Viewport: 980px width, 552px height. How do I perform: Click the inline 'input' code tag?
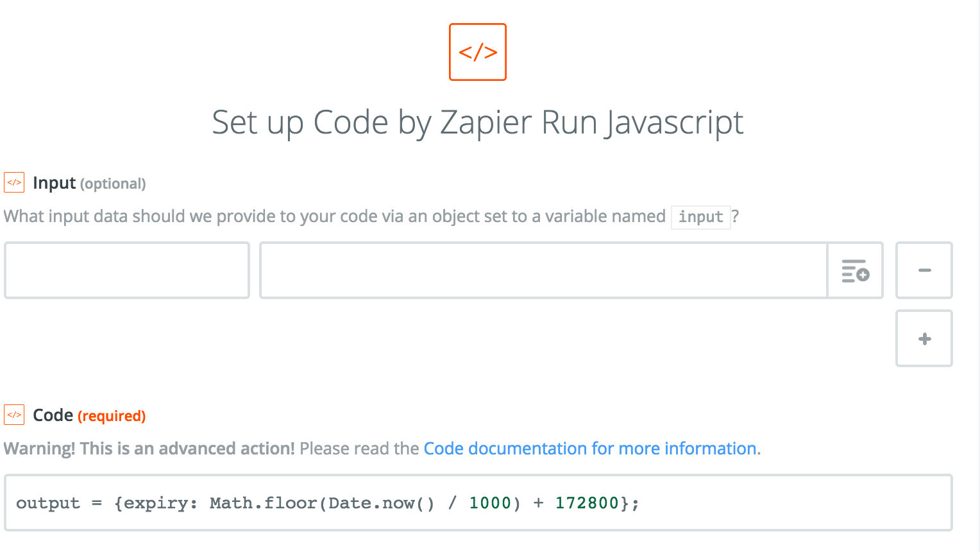(x=701, y=217)
